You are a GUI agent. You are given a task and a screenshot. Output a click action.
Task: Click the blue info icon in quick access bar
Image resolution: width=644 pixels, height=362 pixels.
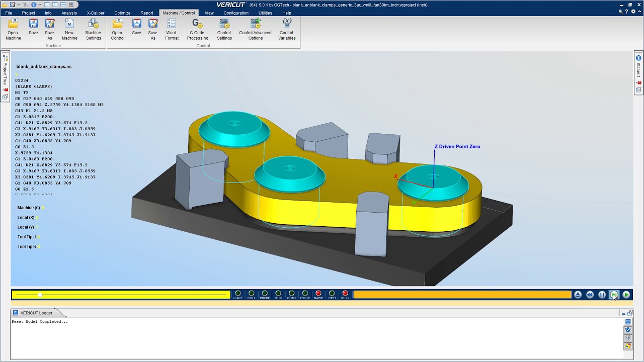coord(34,5)
